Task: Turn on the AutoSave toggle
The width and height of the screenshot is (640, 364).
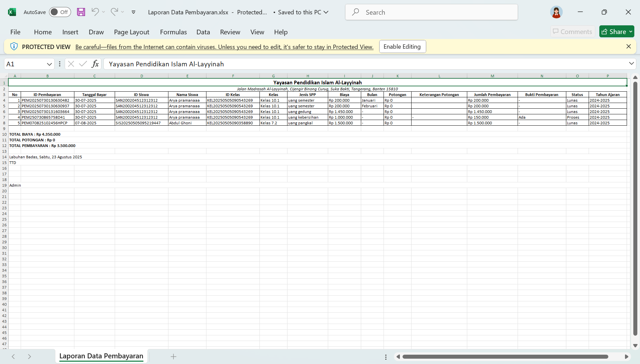Action: [60, 12]
